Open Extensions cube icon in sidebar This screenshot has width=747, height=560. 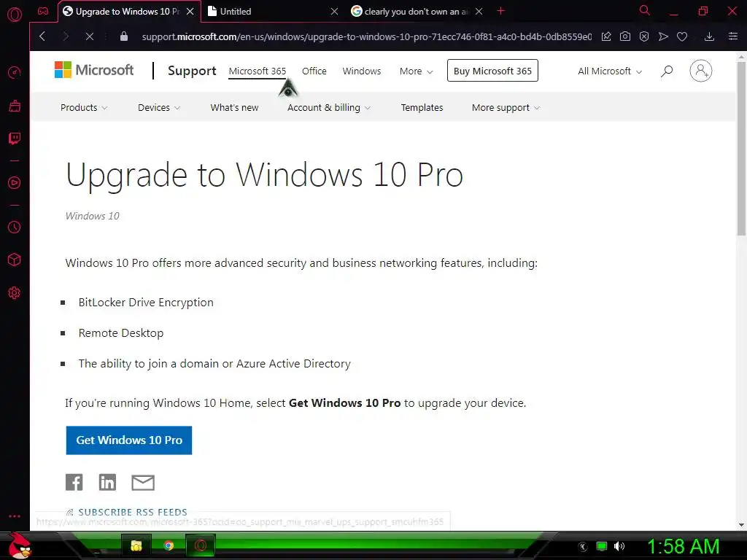click(15, 260)
